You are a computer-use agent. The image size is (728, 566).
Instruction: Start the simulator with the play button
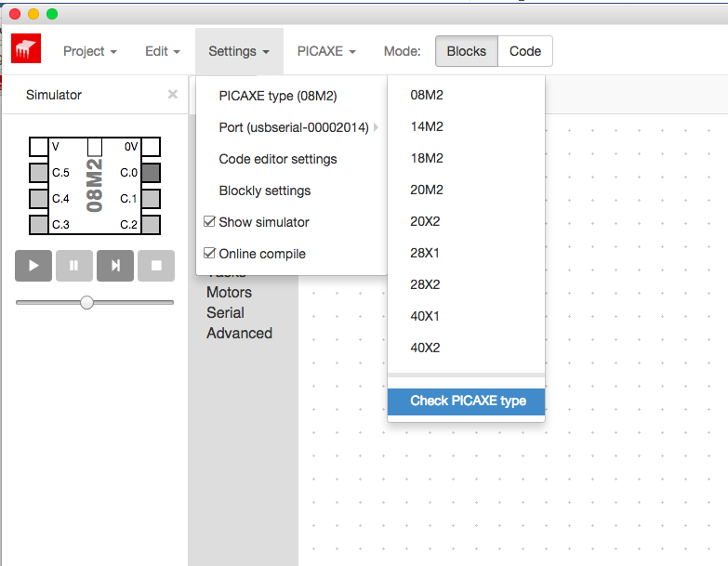point(33,266)
